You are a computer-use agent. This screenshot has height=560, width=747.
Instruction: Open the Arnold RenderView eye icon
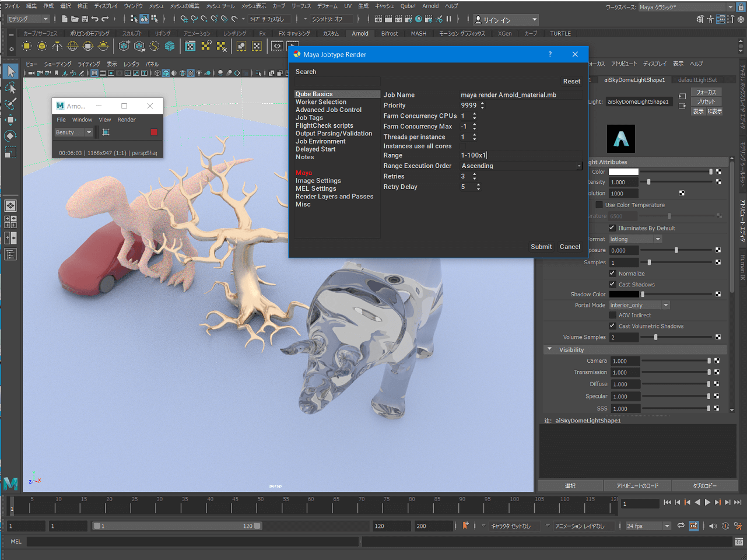(x=277, y=46)
